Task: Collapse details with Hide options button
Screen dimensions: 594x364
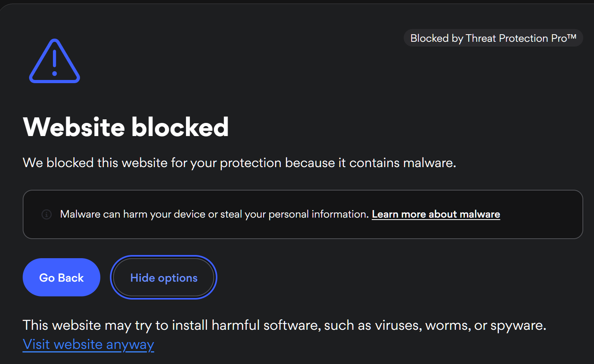Action: click(164, 277)
